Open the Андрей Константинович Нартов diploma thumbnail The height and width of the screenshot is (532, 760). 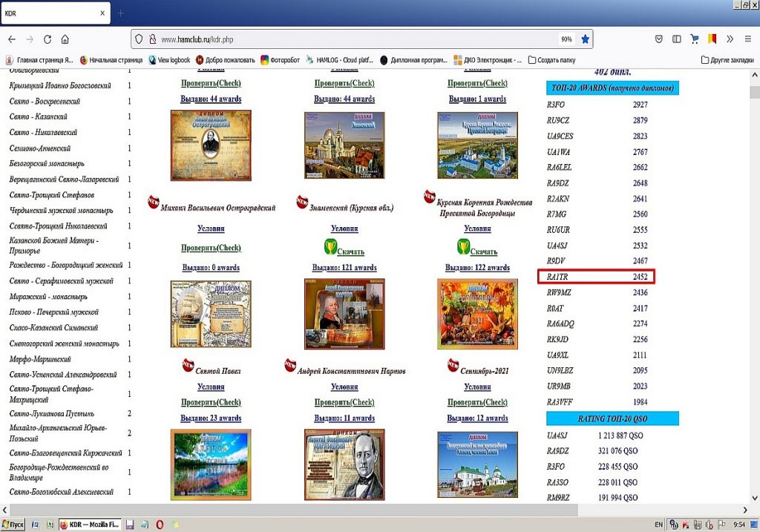344,313
